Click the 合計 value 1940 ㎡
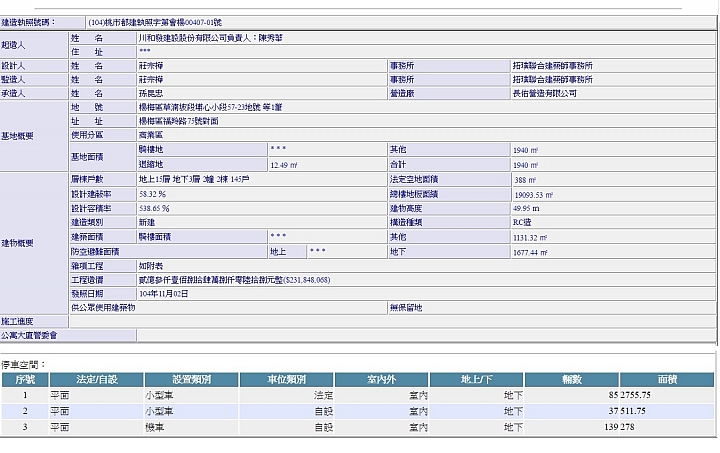Viewport: 720px width, 453px height. (x=526, y=165)
